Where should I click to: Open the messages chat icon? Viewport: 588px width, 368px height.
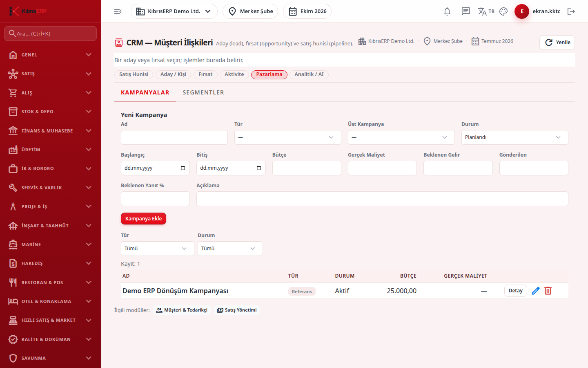(x=466, y=11)
